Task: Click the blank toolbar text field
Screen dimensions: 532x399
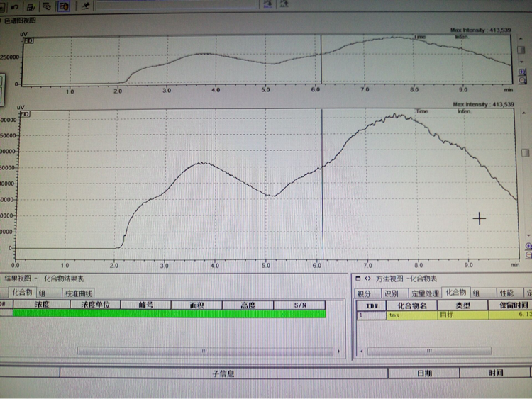Action: [177, 5]
